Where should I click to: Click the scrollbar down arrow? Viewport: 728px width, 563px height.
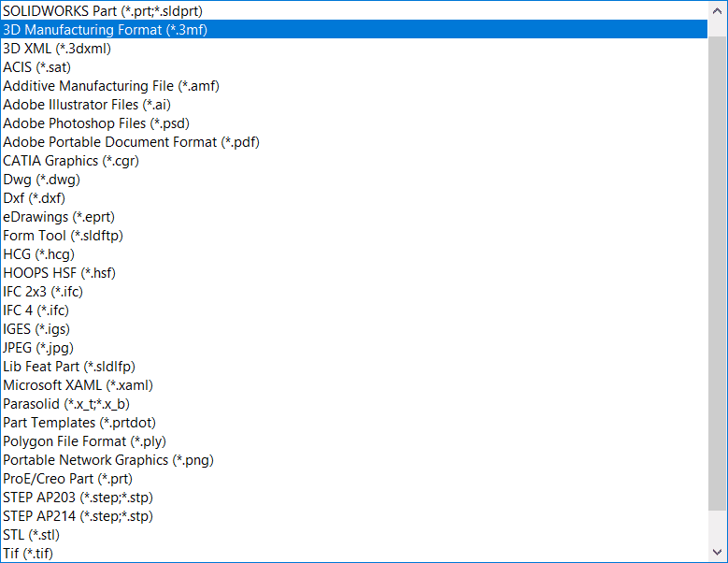tap(718, 552)
